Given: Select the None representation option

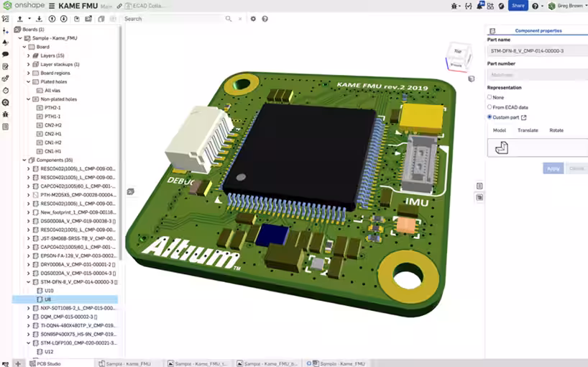Looking at the screenshot, I should point(490,97).
